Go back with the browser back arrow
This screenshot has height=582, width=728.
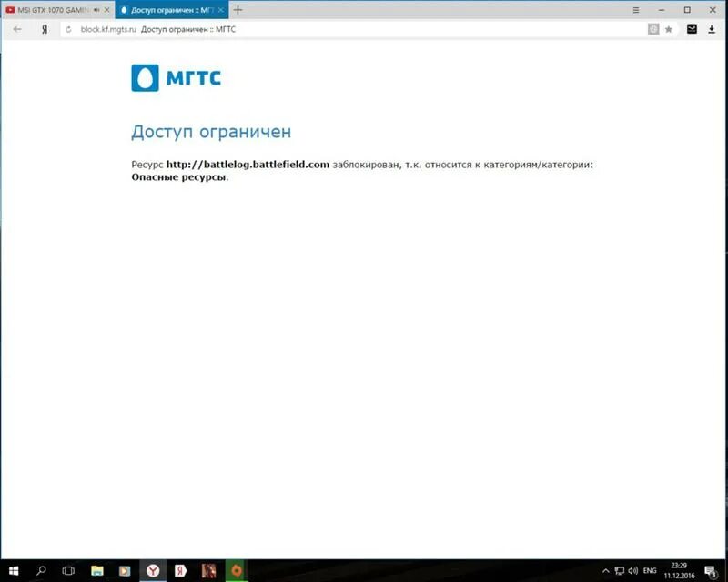17,29
